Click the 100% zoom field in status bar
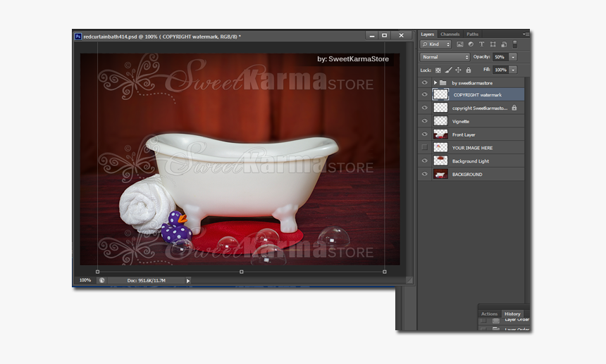Image resolution: width=606 pixels, height=364 pixels. (x=85, y=280)
